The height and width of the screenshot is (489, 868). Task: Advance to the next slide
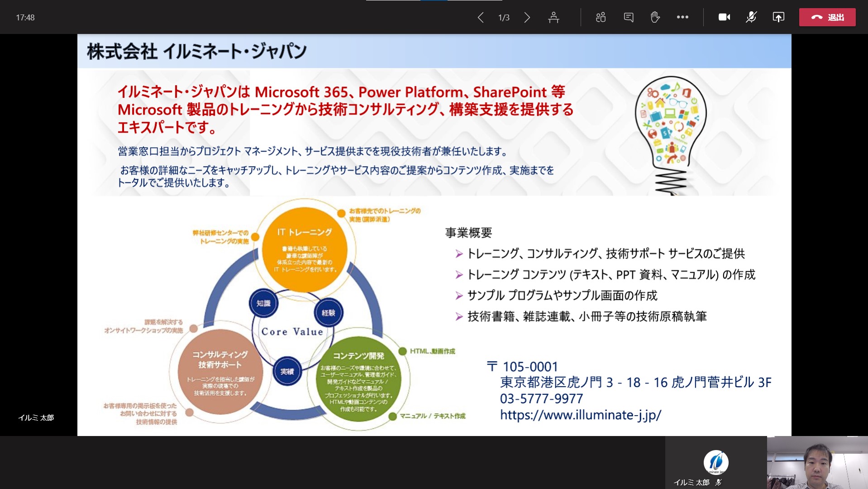[527, 18]
